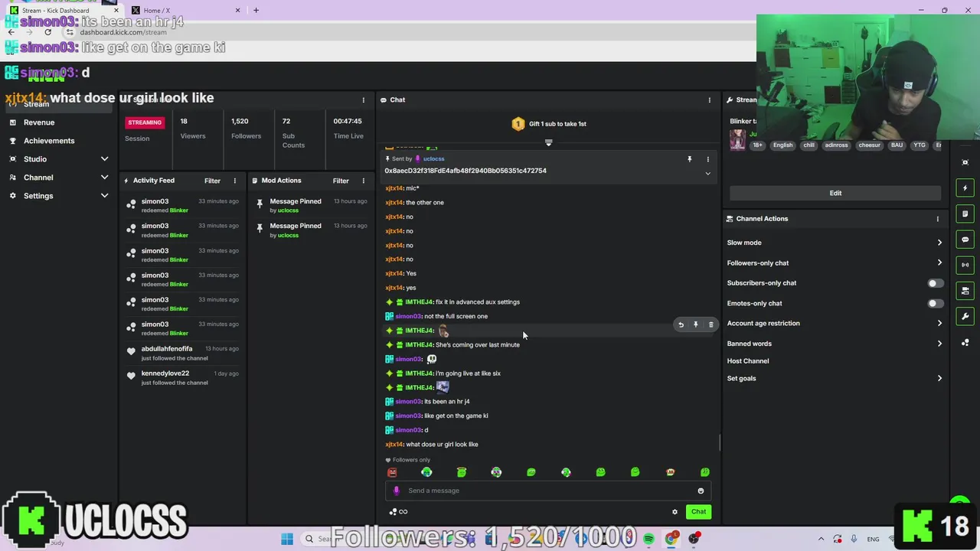Open Account age restriction settings
This screenshot has width=980, height=551.
835,324
